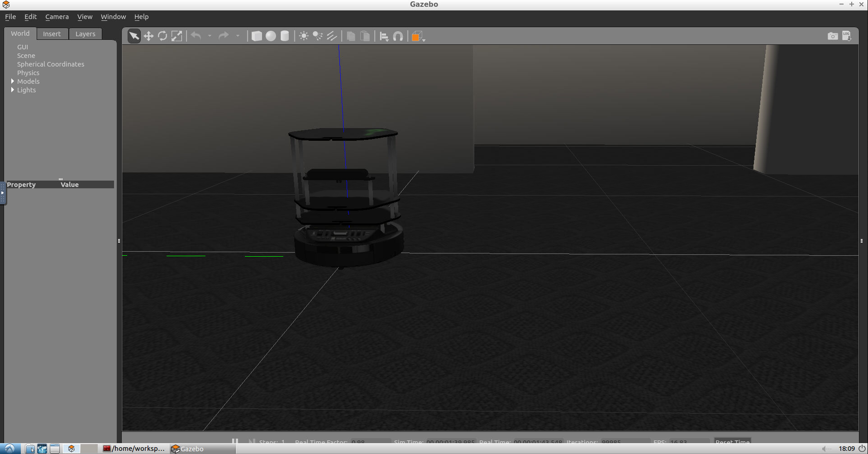Screen dimensions: 868x454
Task: Click the Undo arrow icon
Action: (196, 36)
